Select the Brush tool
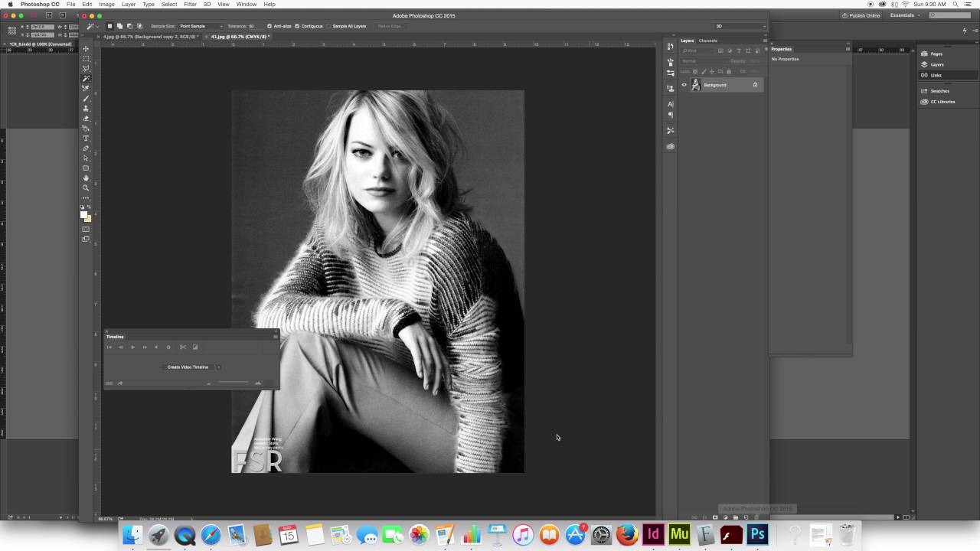Image resolution: width=980 pixels, height=551 pixels. tap(86, 99)
